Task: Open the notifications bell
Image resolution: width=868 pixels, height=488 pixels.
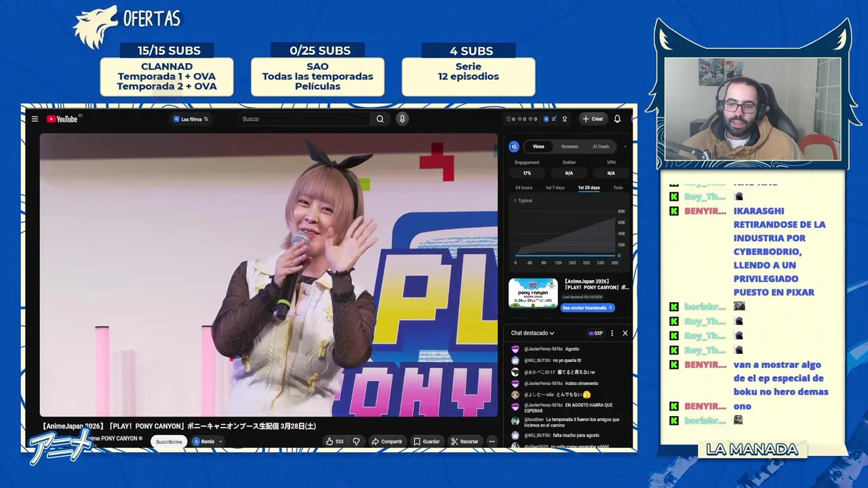Action: 617,119
